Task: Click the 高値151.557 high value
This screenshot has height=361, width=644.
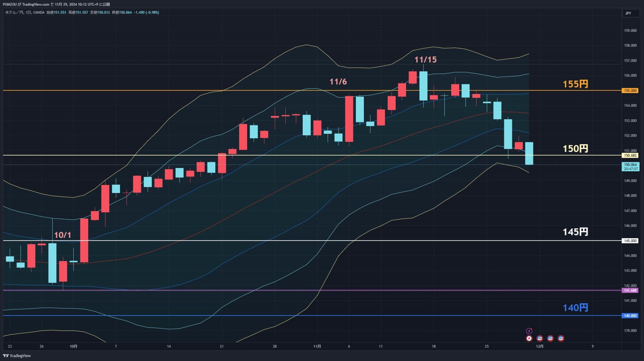Action: pos(78,12)
